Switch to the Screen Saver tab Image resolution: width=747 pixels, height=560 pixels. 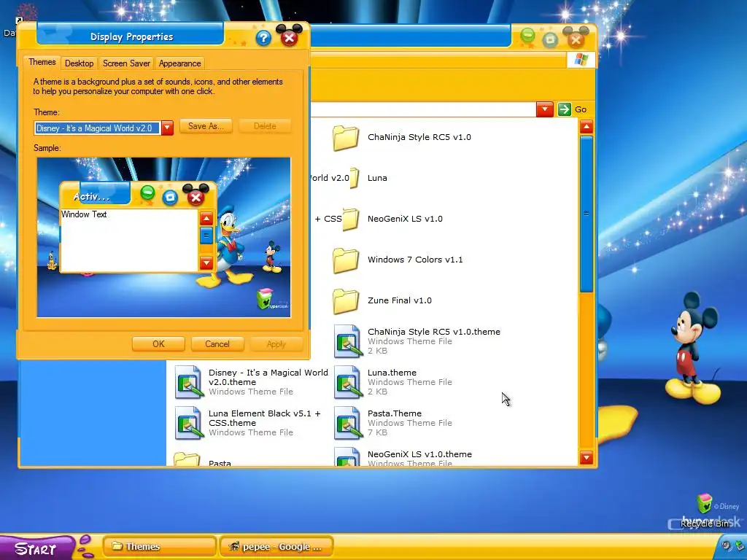126,63
